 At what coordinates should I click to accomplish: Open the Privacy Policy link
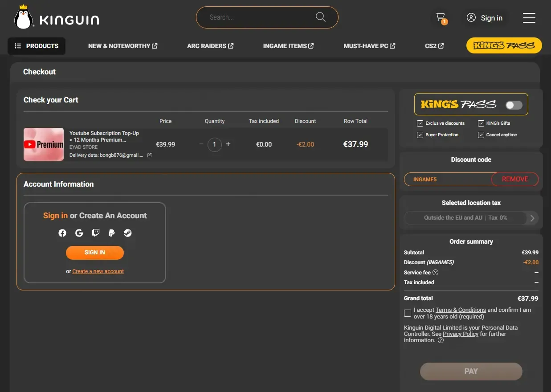point(461,334)
